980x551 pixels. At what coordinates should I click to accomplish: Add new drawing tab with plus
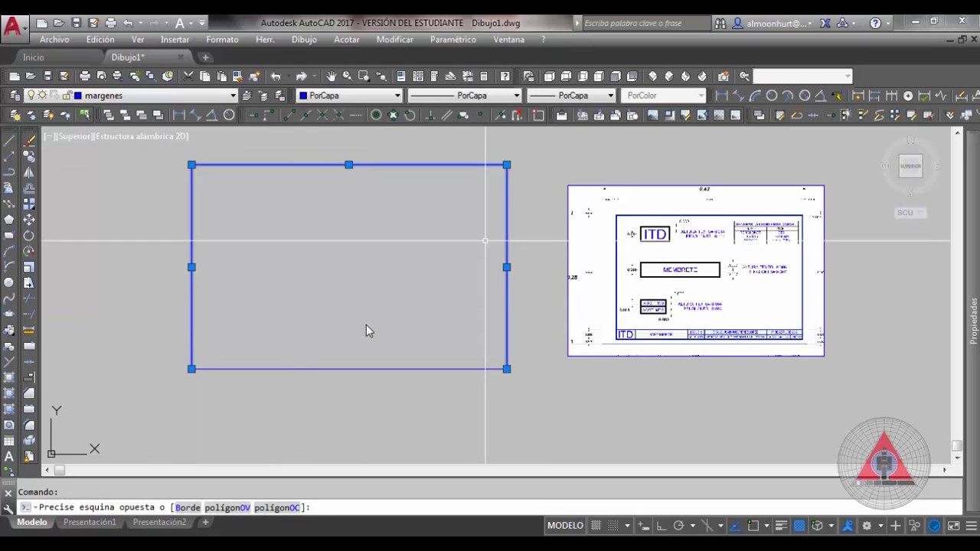point(205,57)
